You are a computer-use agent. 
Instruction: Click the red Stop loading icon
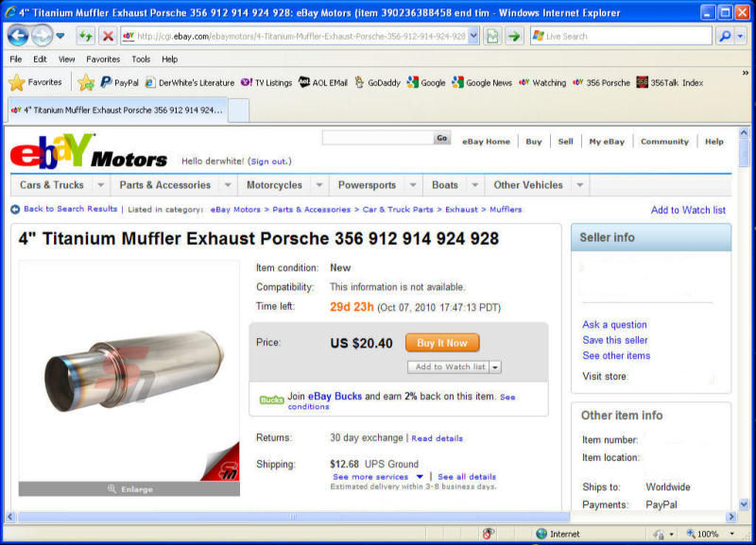pos(108,36)
